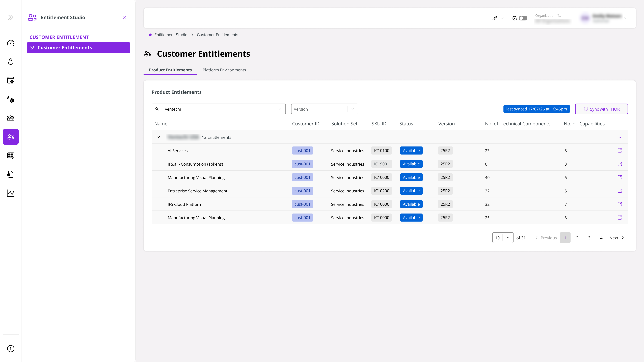The width and height of the screenshot is (644, 362).
Task: Collapse the 12 Entitlements group row
Action: point(158,137)
